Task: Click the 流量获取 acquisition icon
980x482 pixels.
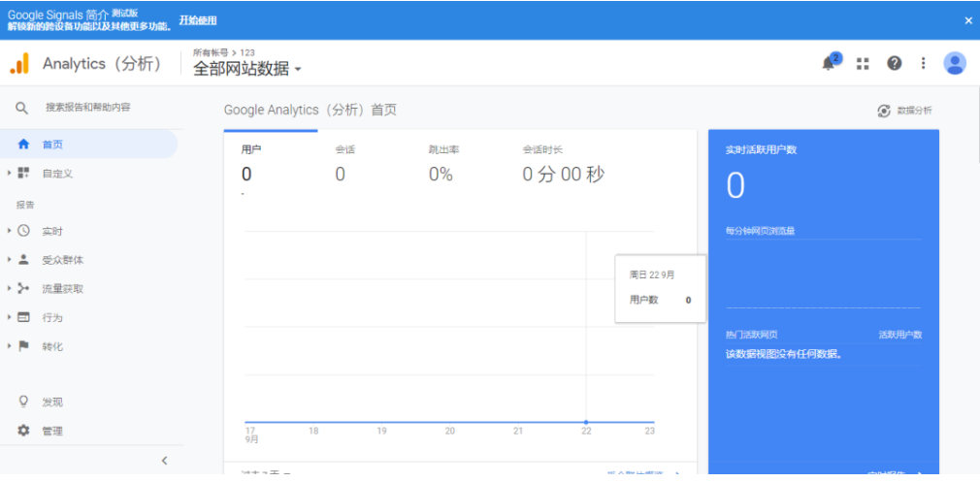Action: pyautogui.click(x=23, y=288)
